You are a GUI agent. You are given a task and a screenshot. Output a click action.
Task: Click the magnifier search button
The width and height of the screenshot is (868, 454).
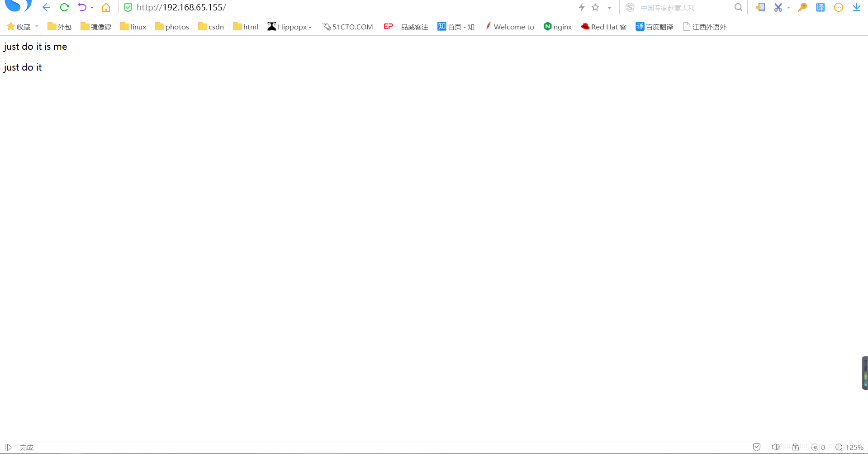[x=738, y=7]
